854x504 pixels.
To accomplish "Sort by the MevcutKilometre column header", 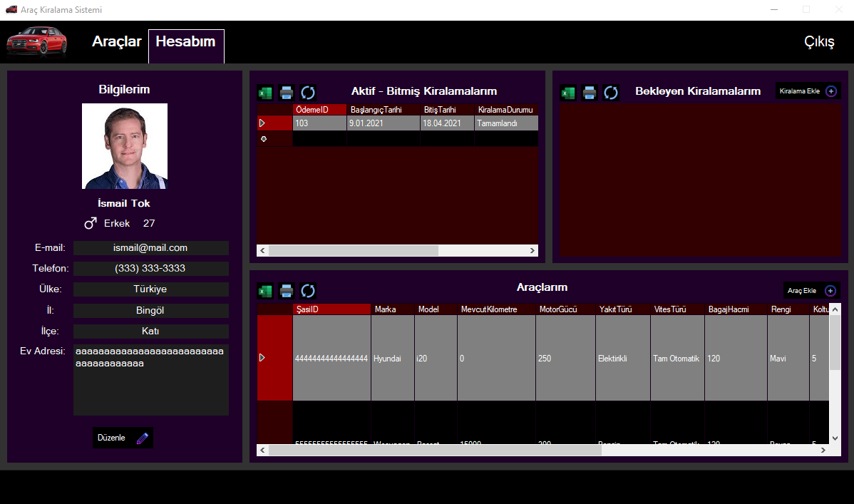I will coord(496,309).
